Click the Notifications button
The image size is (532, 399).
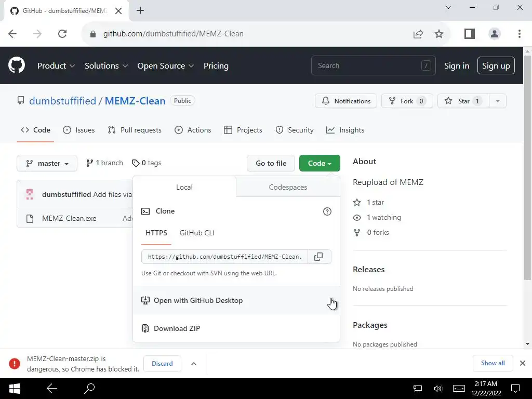[x=345, y=101]
